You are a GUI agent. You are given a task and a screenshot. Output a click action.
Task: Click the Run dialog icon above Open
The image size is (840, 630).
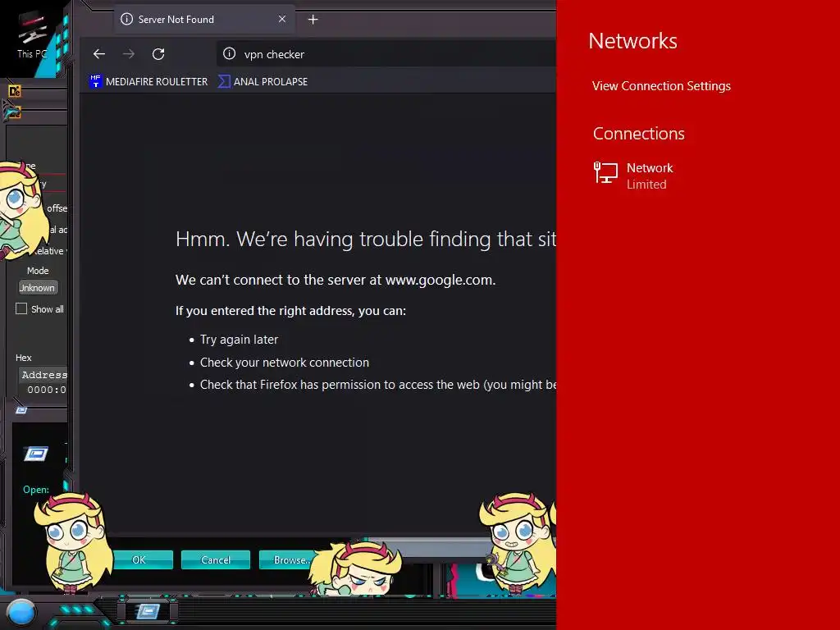[x=36, y=454]
